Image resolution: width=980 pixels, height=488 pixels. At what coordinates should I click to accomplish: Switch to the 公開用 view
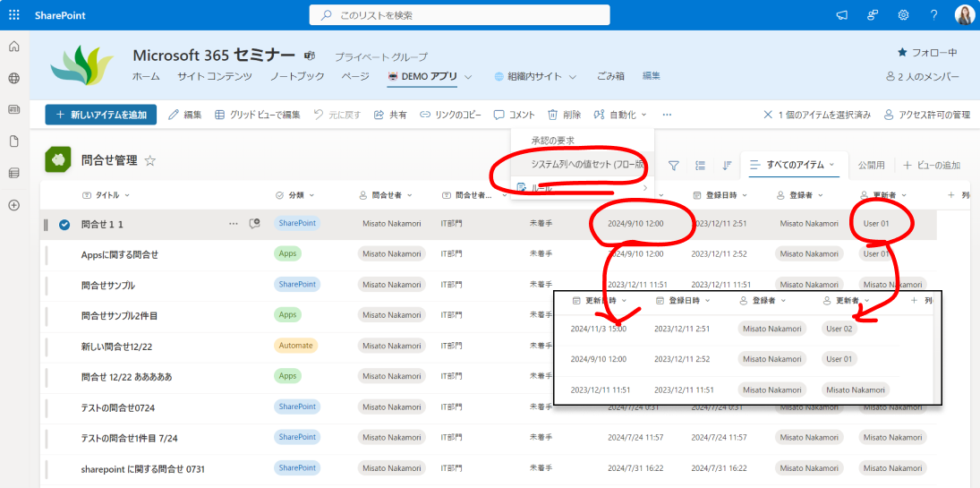(871, 165)
